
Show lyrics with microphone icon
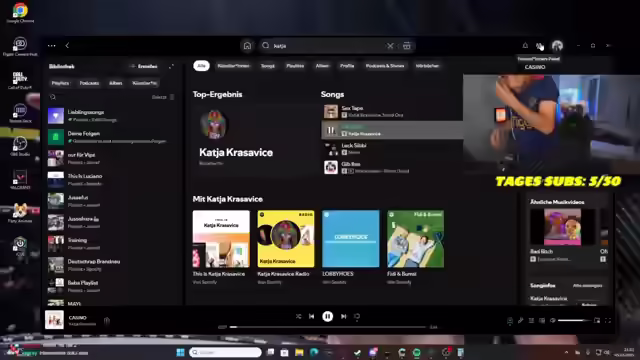(520, 321)
